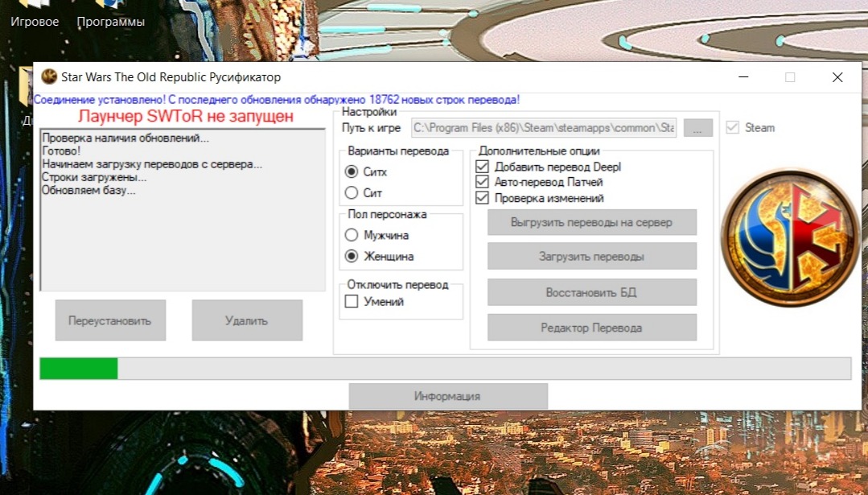Click the Переустановить button
868x495 pixels.
[x=110, y=320]
